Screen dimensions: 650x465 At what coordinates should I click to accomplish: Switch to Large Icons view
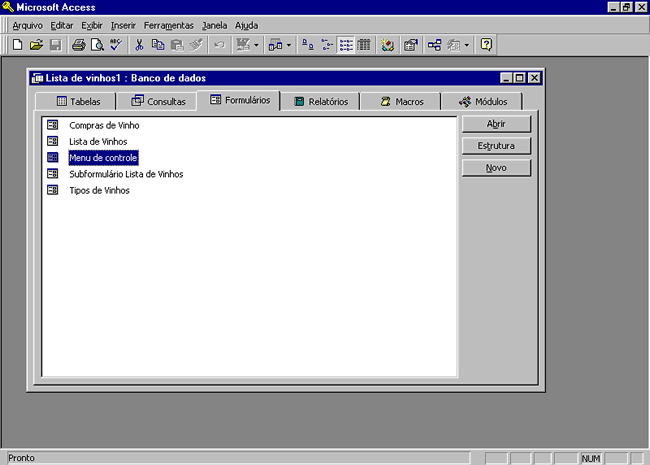click(x=308, y=45)
